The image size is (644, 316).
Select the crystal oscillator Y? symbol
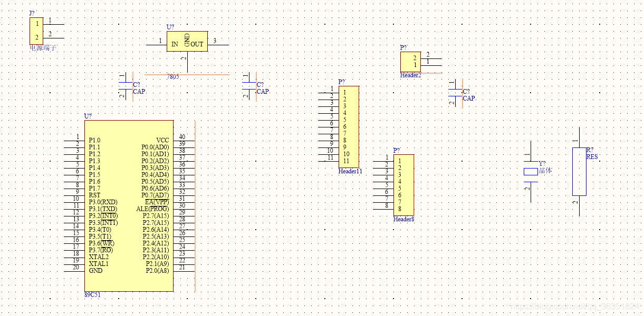(x=530, y=171)
